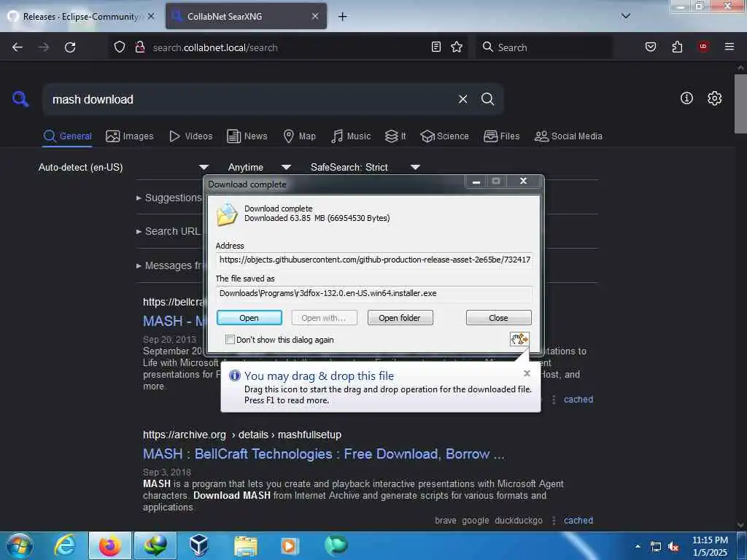The width and height of the screenshot is (747, 560).
Task: Clear the SearXNG search query
Action: click(x=462, y=99)
